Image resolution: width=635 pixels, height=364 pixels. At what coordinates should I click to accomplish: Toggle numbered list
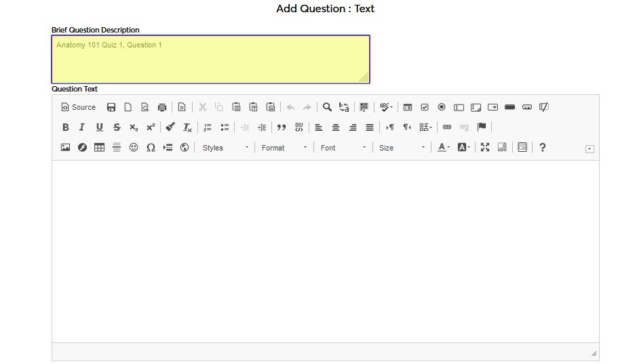click(x=208, y=127)
